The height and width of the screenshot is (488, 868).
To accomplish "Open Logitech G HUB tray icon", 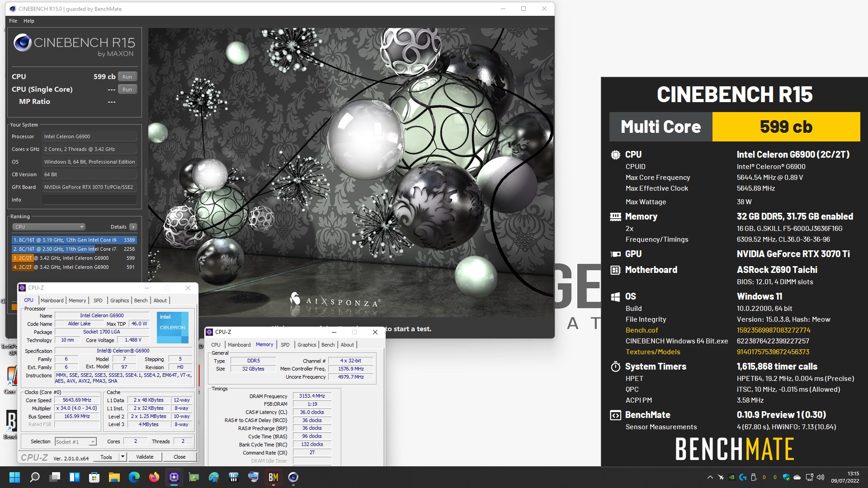I will pyautogui.click(x=743, y=477).
